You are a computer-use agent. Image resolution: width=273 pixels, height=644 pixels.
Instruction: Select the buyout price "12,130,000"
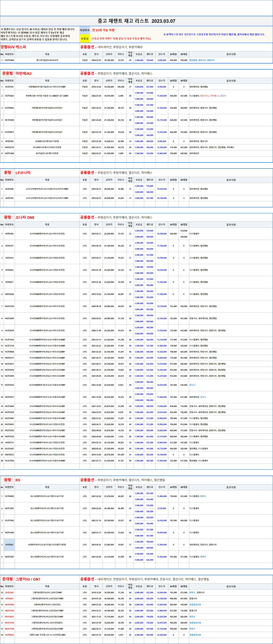[162, 306]
